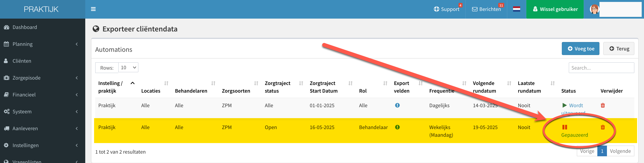
Task: Click the Voeg toe button
Action: [x=580, y=49]
